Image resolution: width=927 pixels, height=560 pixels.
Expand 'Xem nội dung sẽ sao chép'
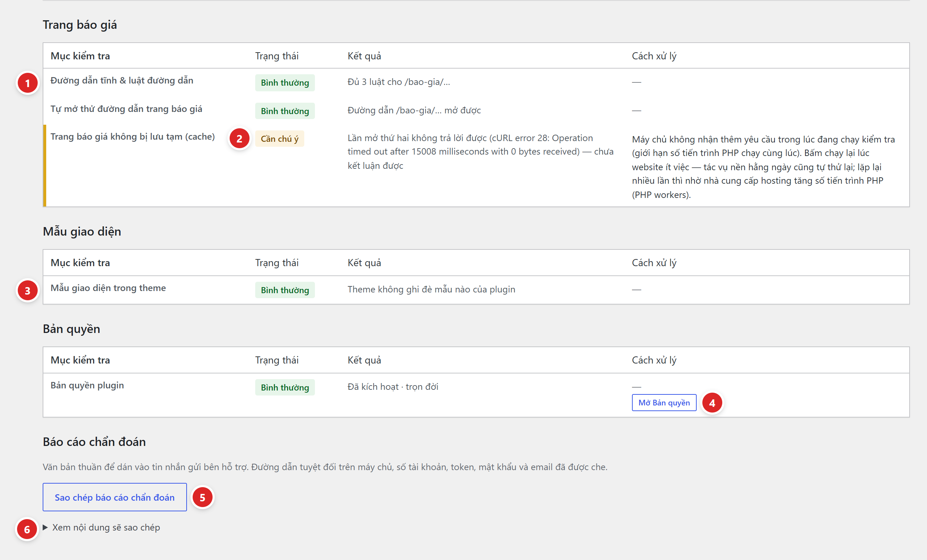click(102, 527)
